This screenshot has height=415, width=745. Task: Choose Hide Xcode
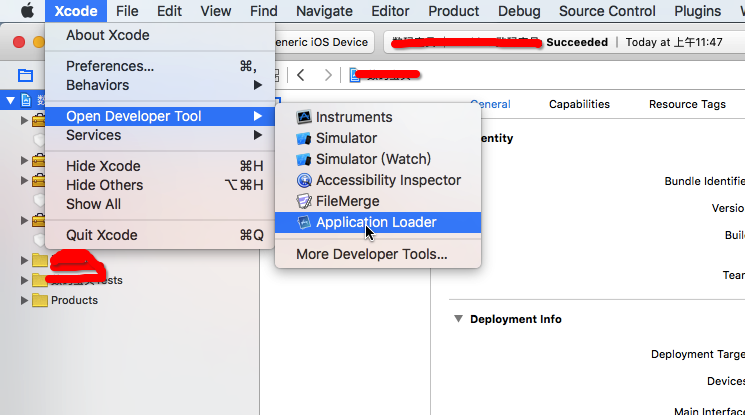pyautogui.click(x=160, y=166)
